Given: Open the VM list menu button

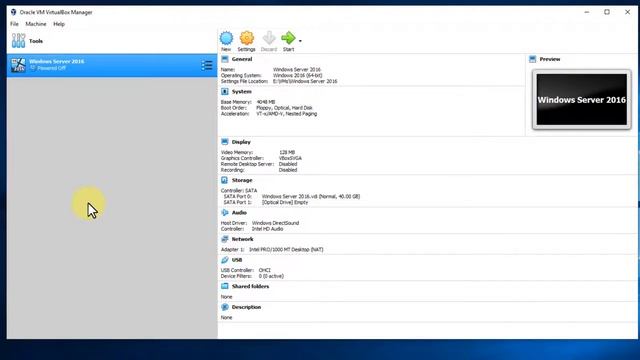Looking at the screenshot, I should tap(207, 65).
